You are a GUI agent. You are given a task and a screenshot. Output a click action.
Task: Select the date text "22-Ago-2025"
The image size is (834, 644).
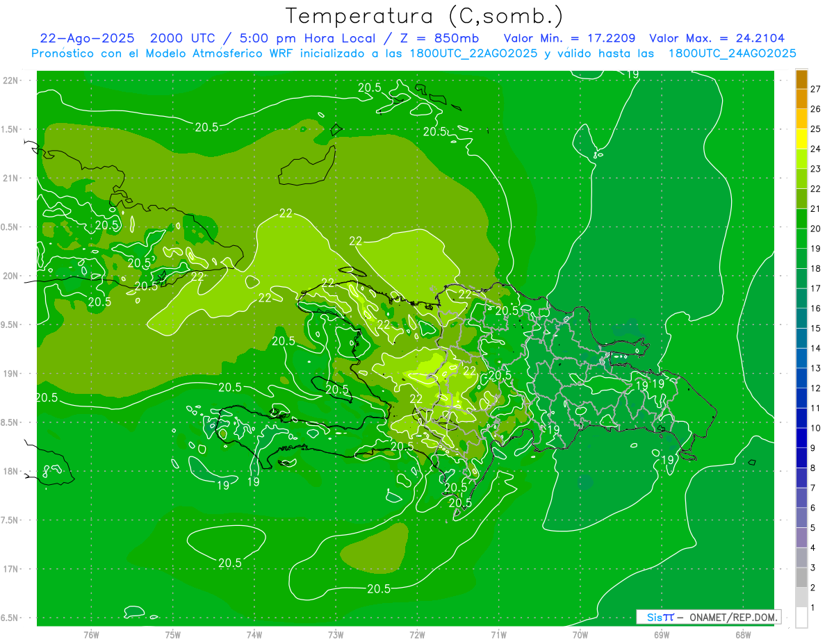(87, 38)
